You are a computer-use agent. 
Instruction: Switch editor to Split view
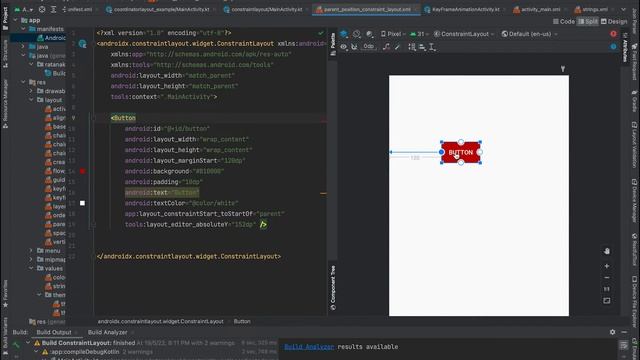588,22
